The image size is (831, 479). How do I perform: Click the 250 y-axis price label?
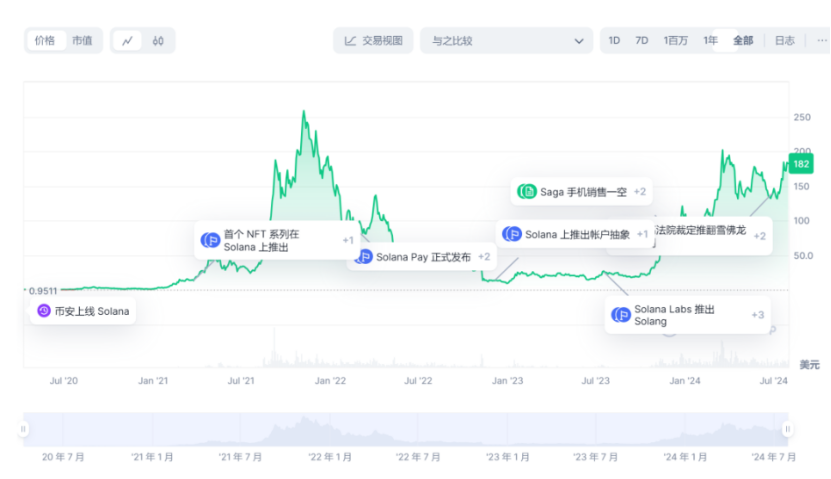[x=802, y=117]
